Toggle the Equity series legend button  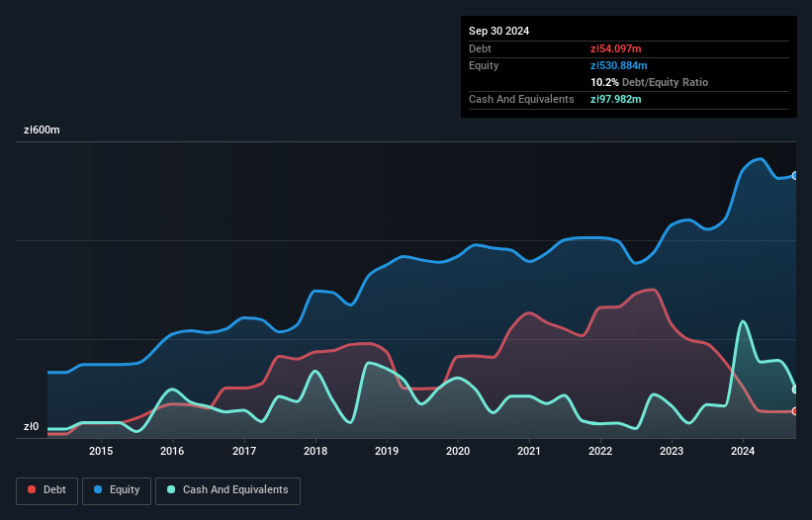[117, 490]
